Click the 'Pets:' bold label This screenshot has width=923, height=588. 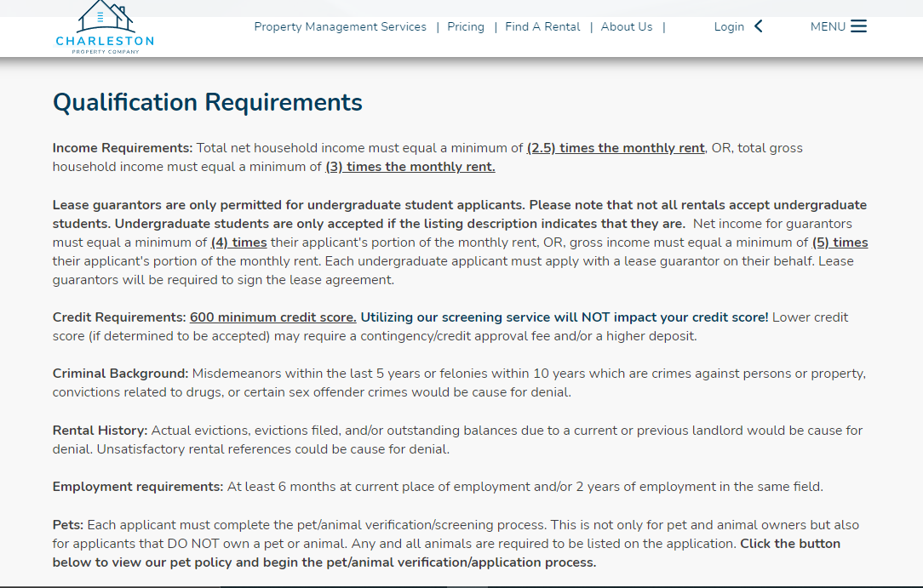pyautogui.click(x=68, y=525)
